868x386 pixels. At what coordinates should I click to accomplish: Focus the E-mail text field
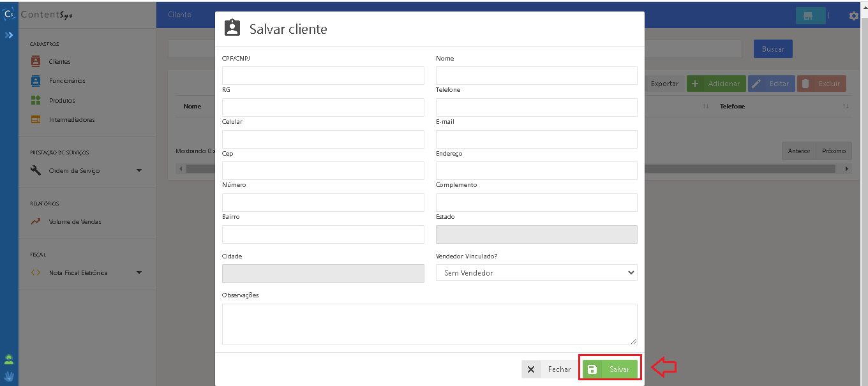pos(536,139)
